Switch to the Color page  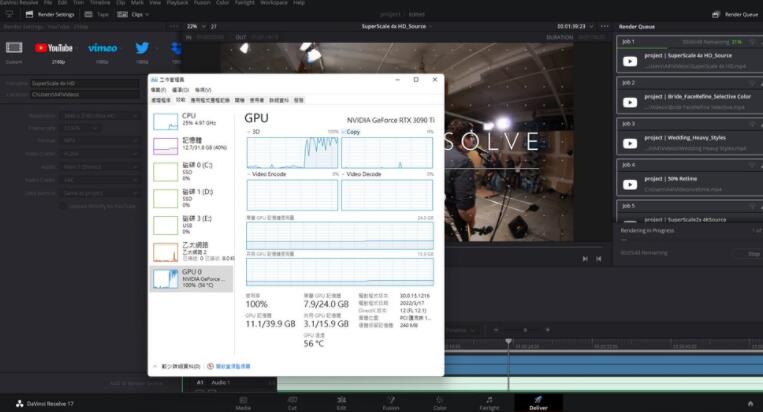pos(440,402)
